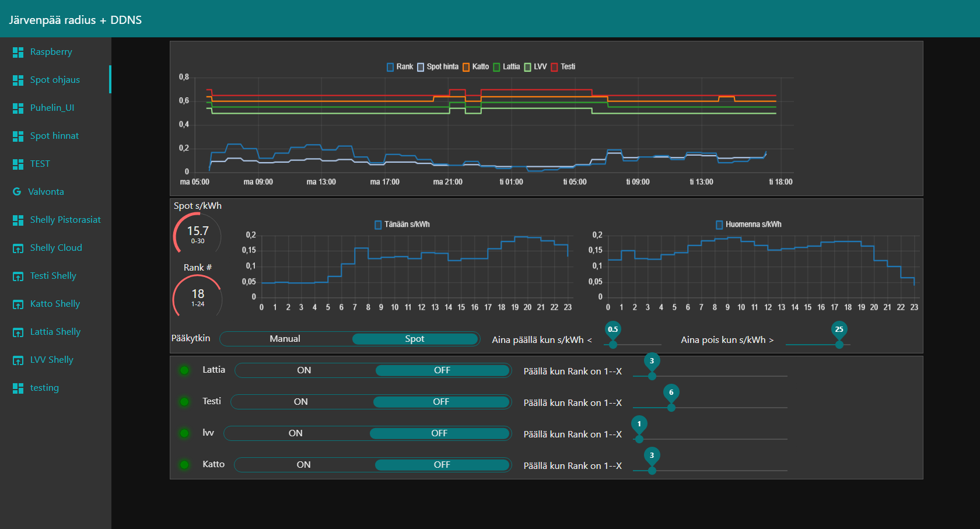The height and width of the screenshot is (529, 980).
Task: Open the Testi Shelly link
Action: 53,276
